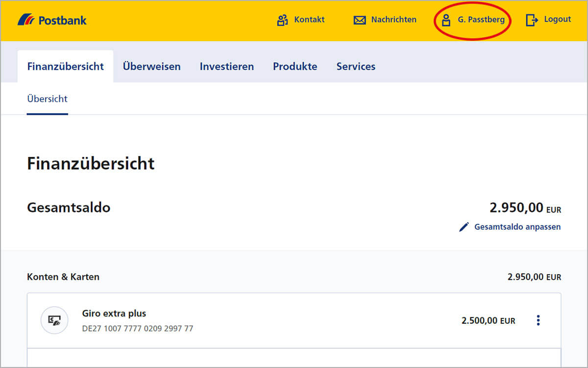Click the Finanzübersicht page heading
The height and width of the screenshot is (368, 588).
tap(91, 163)
